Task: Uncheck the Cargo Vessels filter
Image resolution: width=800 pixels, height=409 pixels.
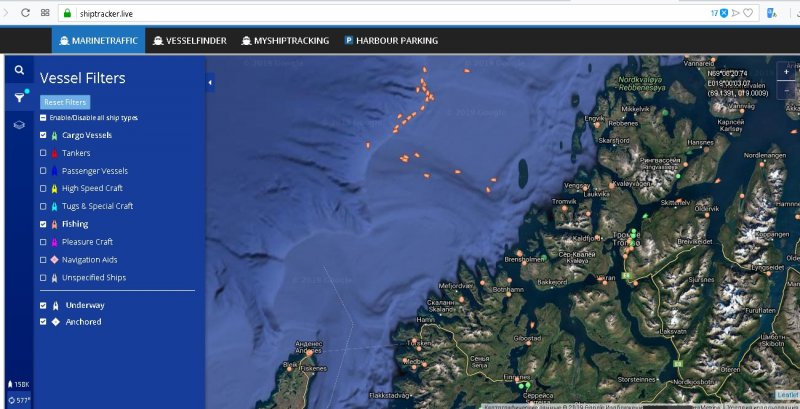Action: pos(43,135)
